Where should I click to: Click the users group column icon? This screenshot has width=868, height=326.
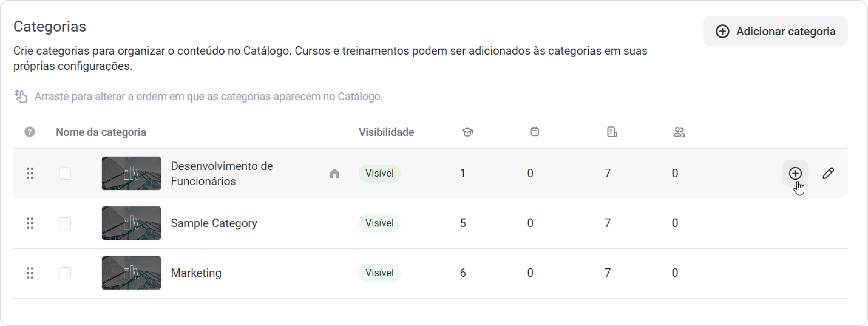pyautogui.click(x=679, y=132)
